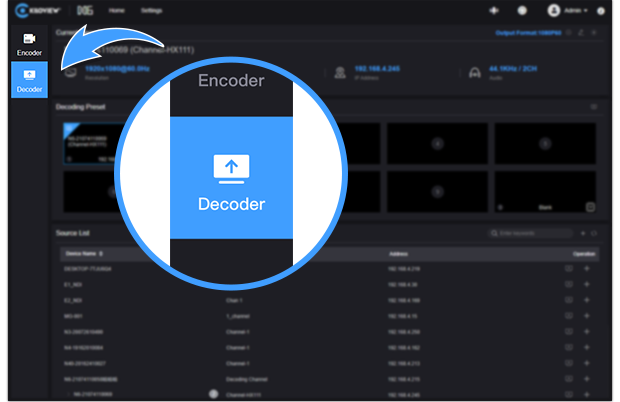
Task: Refresh the Source List
Action: pos(594,233)
